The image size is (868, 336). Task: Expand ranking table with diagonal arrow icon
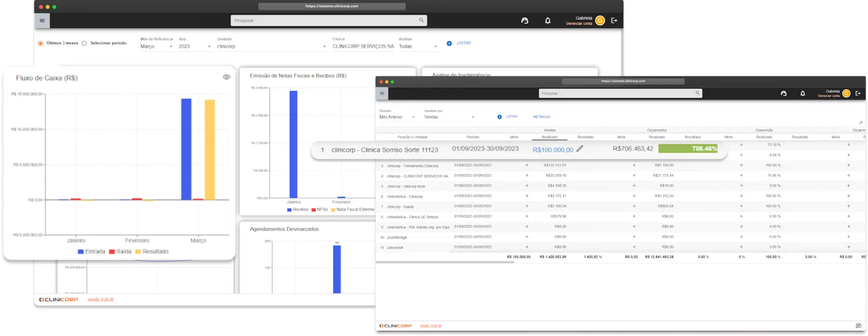(860, 123)
